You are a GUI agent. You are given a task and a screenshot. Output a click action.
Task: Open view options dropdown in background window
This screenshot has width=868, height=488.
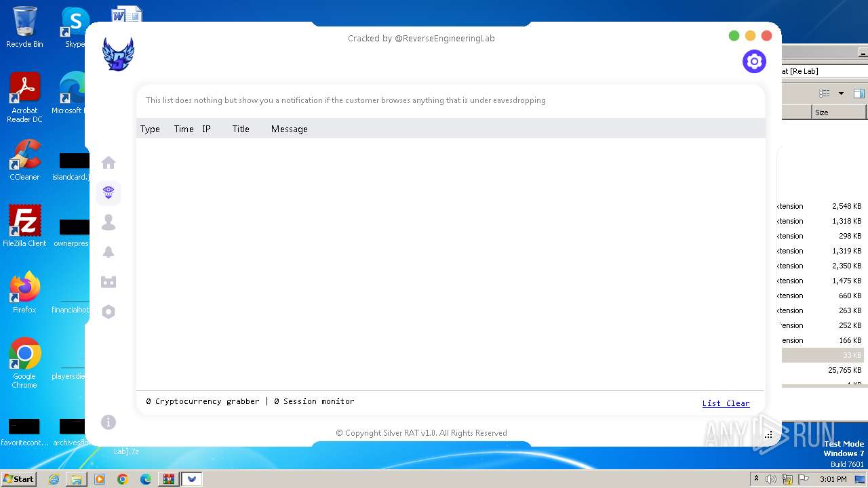(842, 94)
